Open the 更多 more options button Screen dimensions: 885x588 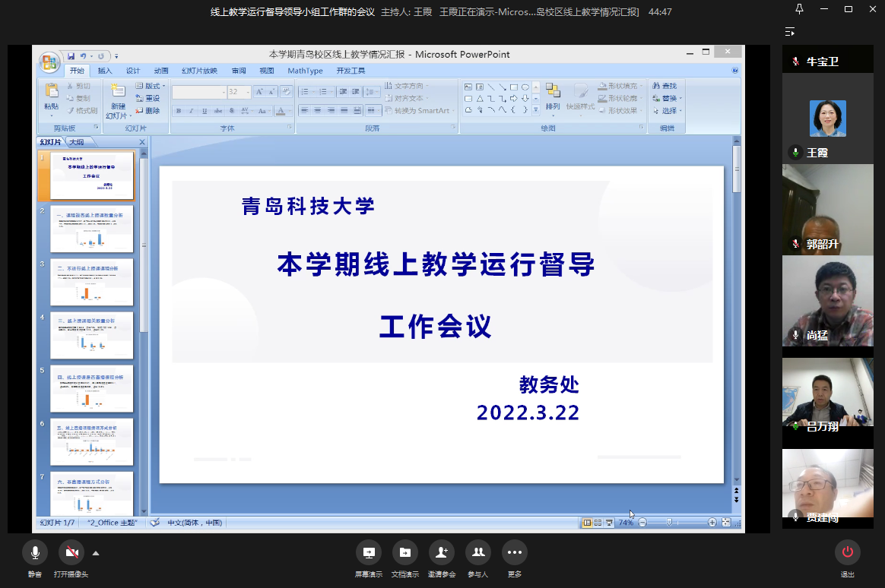pyautogui.click(x=514, y=552)
